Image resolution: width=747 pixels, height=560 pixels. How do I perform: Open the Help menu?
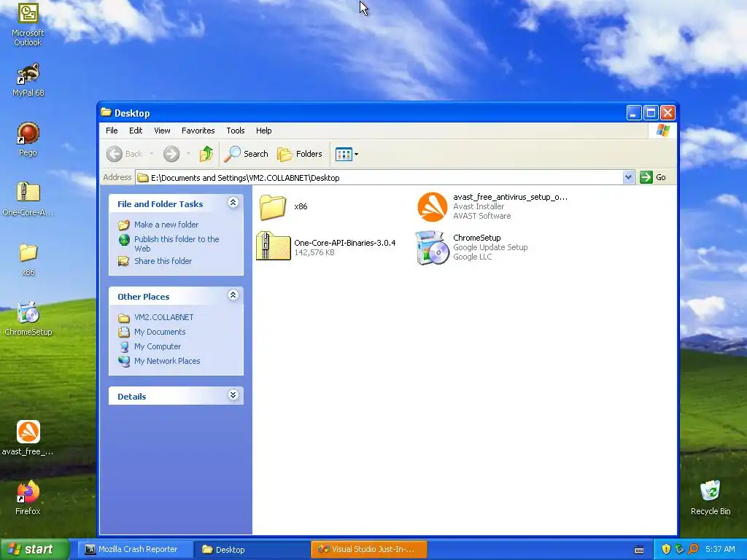point(263,131)
